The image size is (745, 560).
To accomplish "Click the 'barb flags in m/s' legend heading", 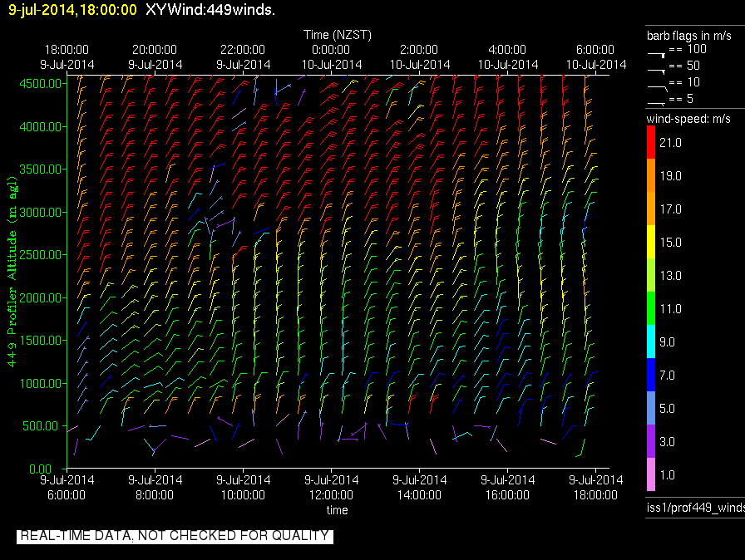I will point(690,36).
